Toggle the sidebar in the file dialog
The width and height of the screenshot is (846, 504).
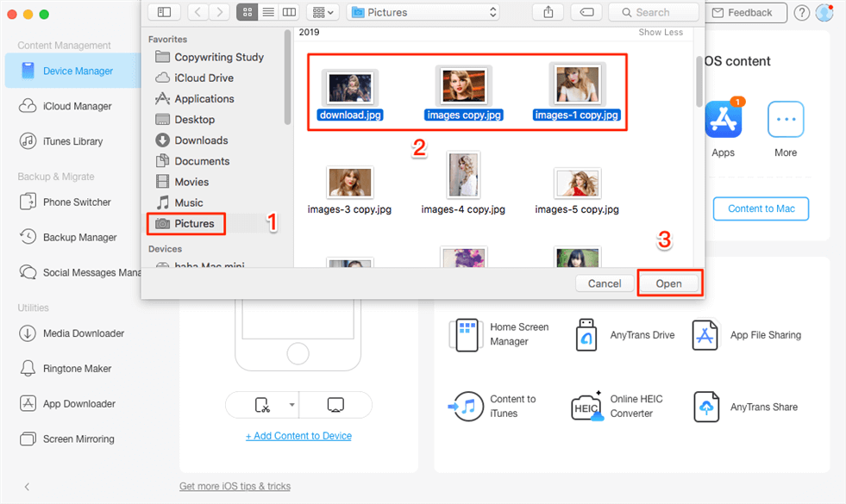pos(164,12)
